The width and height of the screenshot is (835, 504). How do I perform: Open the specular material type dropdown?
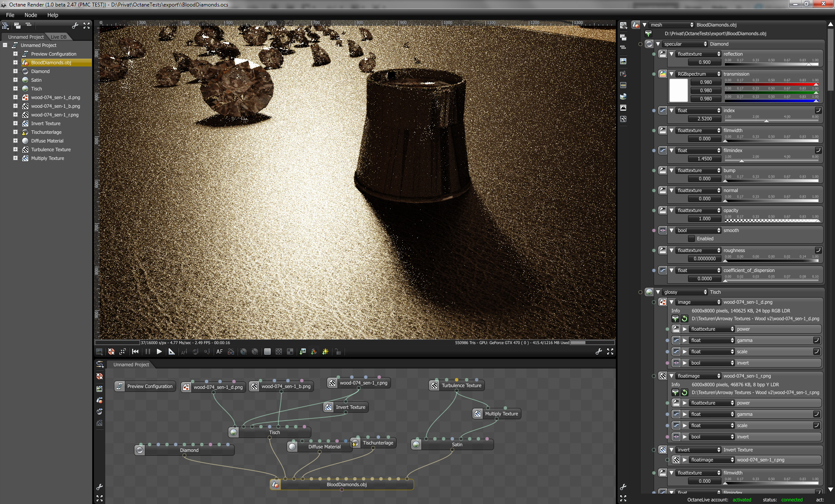[x=685, y=44]
